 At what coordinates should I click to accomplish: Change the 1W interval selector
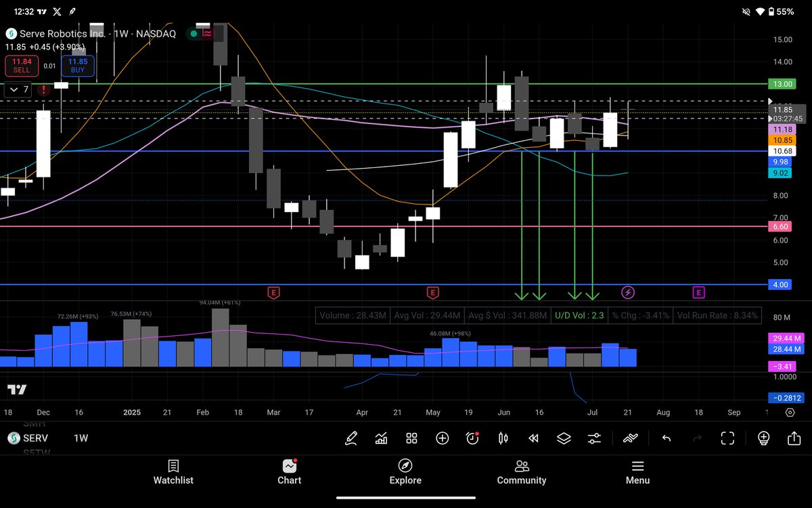tap(81, 438)
